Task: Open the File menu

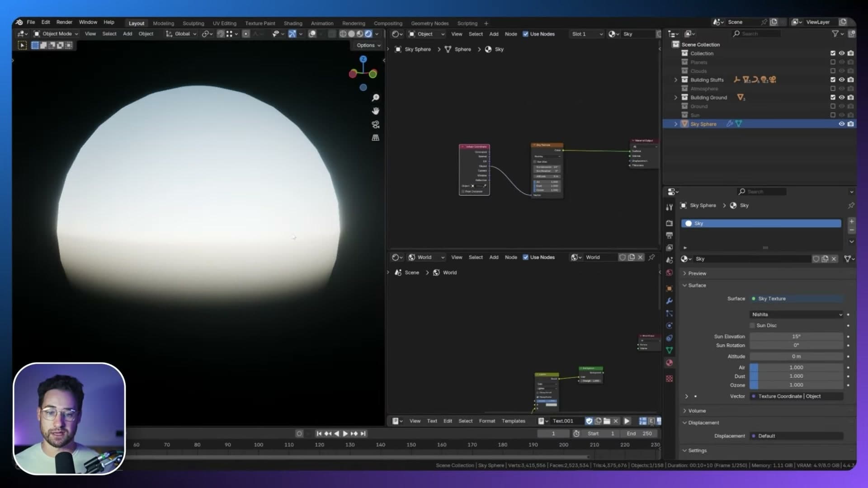Action: pos(31,22)
